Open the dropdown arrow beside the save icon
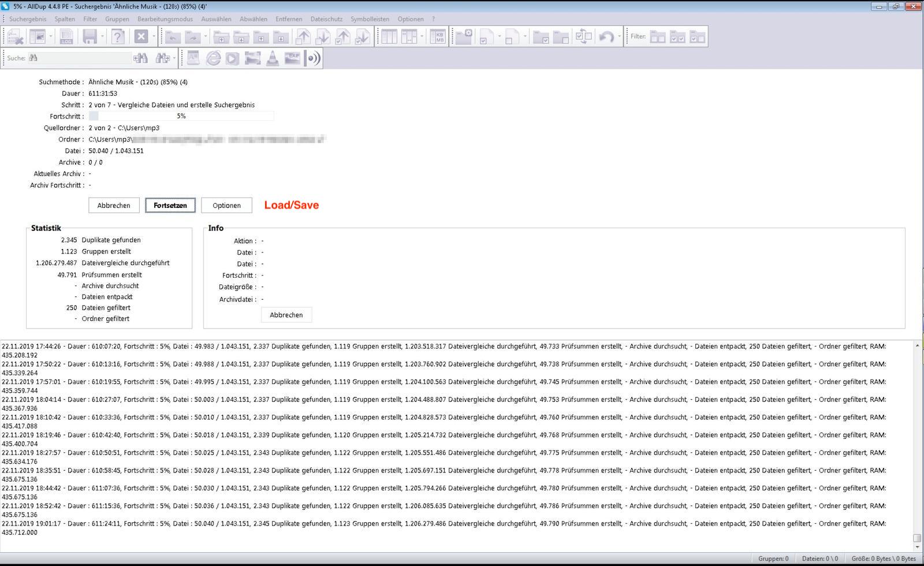924x566 pixels. 102,37
